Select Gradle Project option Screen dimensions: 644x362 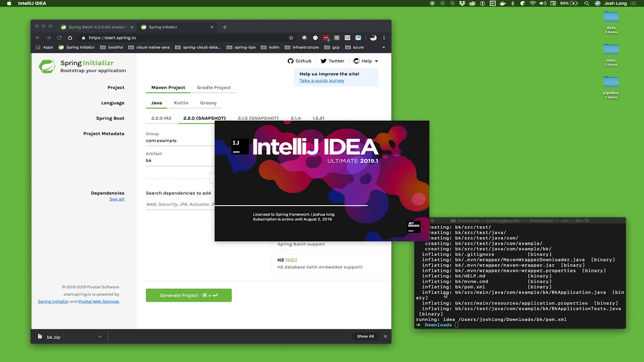coord(214,87)
